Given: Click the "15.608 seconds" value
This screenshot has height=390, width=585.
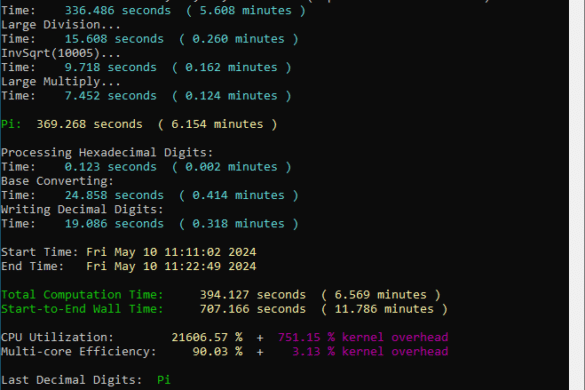Looking at the screenshot, I should pos(114,39).
